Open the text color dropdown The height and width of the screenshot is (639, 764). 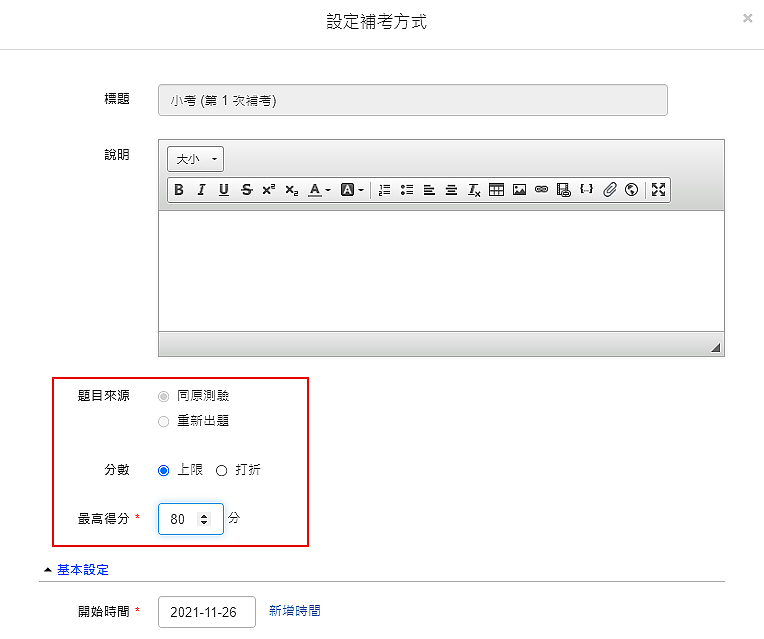pyautogui.click(x=319, y=190)
